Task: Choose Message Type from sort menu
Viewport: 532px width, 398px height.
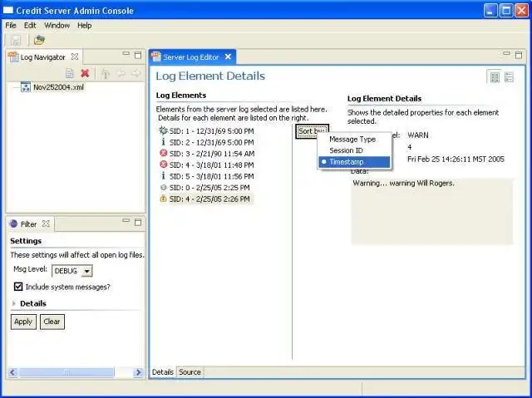Action: 354,140
